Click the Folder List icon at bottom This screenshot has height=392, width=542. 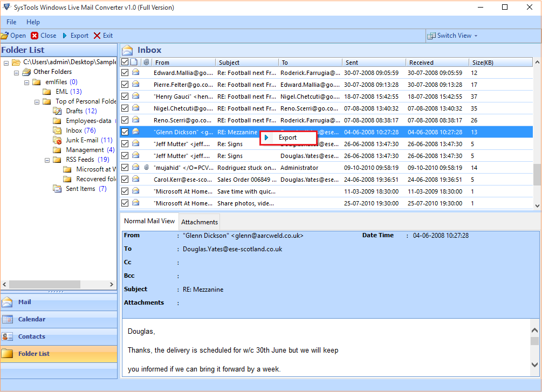7,354
